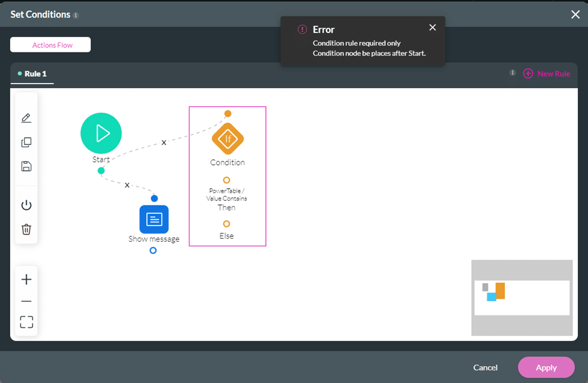Click the minimap overview thumbnail
The height and width of the screenshot is (383, 588).
tap(522, 297)
